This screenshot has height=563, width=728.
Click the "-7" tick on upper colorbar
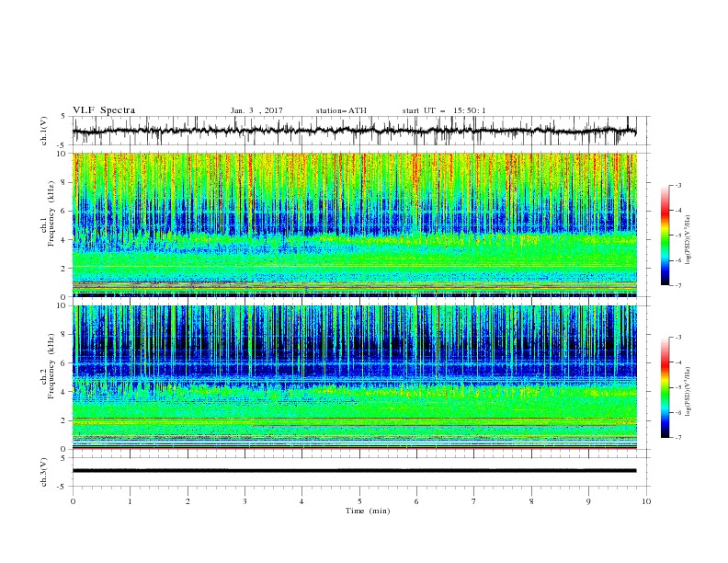[x=677, y=285]
